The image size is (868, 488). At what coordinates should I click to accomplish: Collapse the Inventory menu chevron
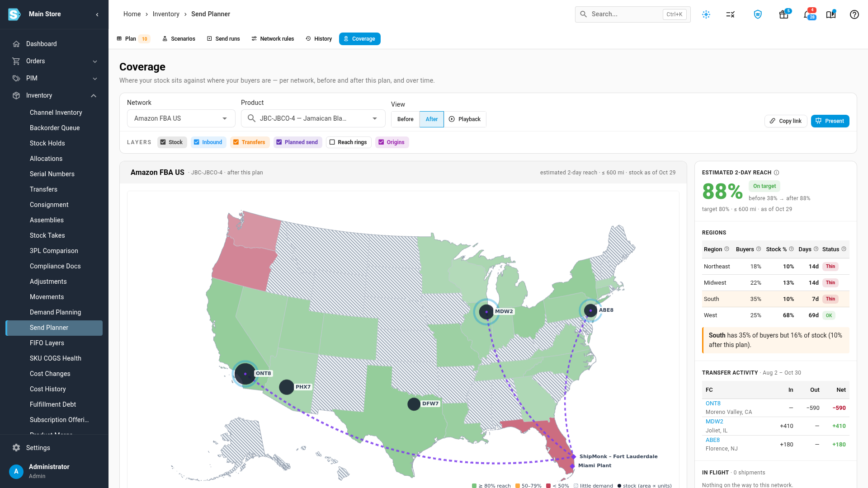click(x=94, y=96)
